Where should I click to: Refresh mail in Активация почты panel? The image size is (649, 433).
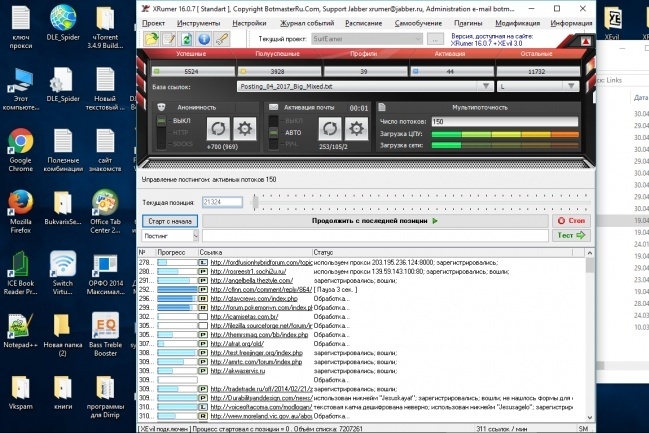pos(330,129)
